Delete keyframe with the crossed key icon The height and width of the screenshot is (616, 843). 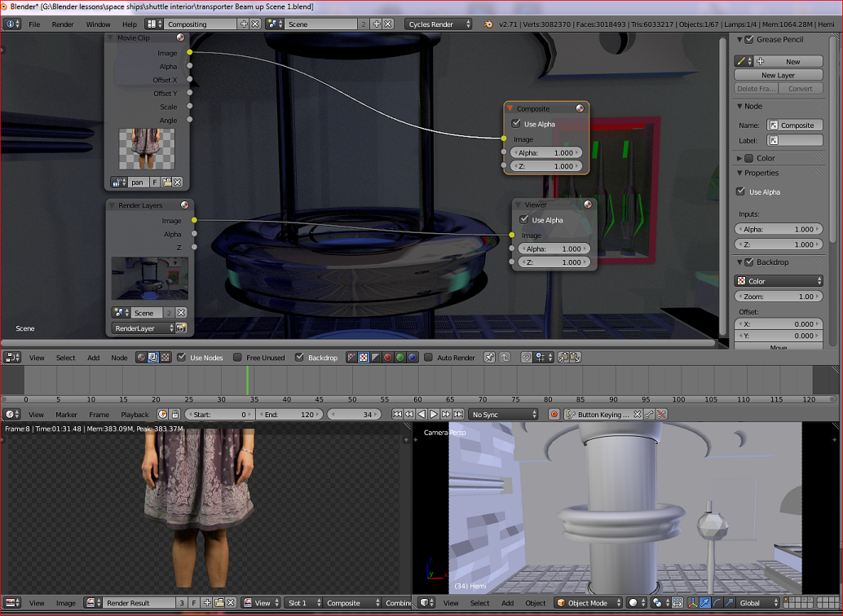pos(662,415)
